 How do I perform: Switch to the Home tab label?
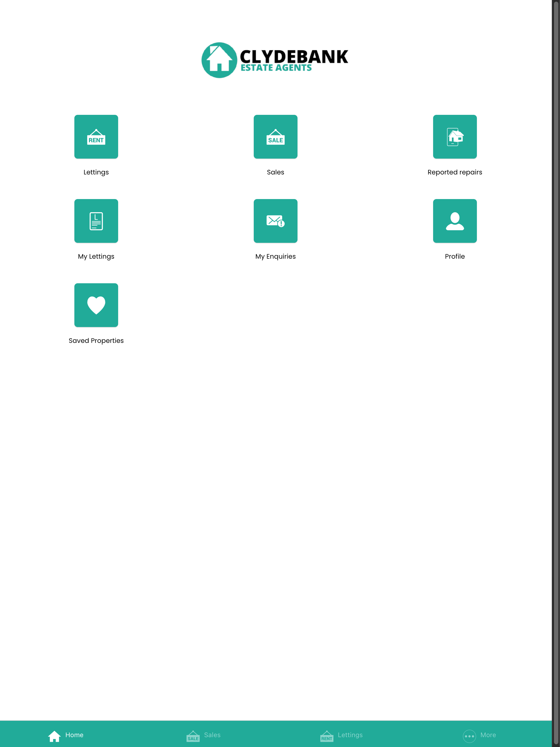[x=74, y=735]
